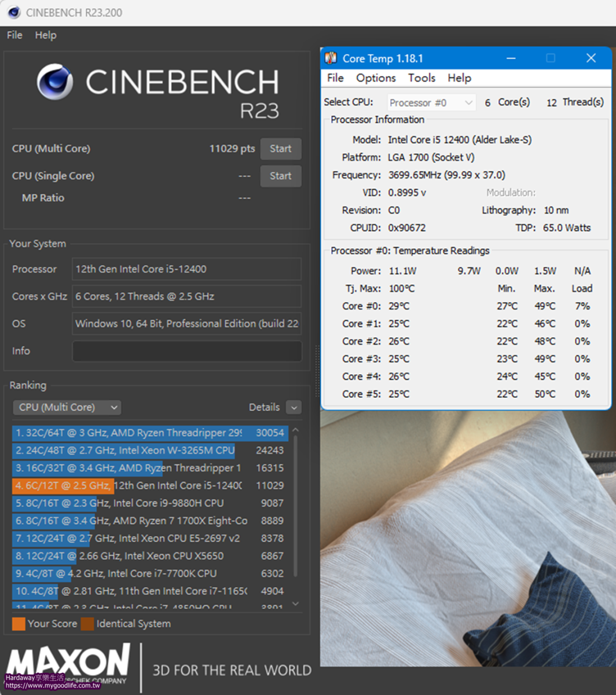Open the Select CPU Processor #0 dropdown
This screenshot has width=616, height=695.
431,103
